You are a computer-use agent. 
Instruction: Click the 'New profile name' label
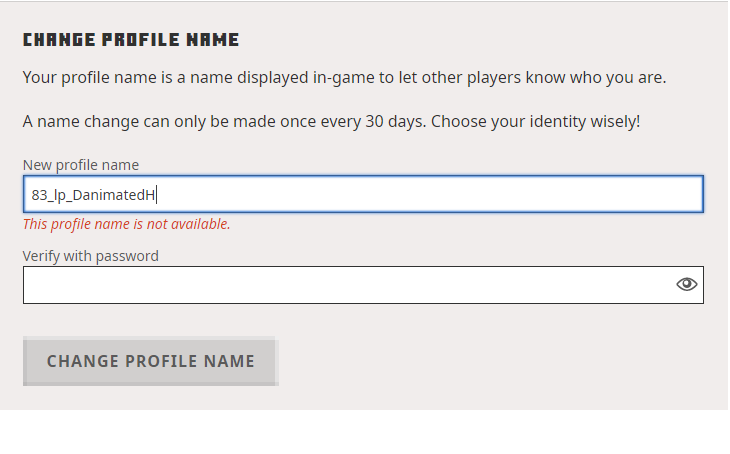[x=81, y=165]
